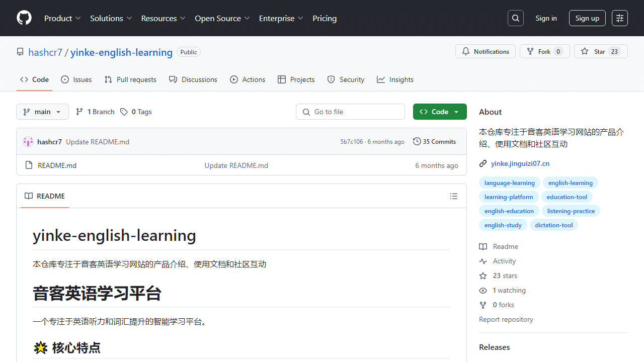
Task: Open the README.md file
Action: [x=57, y=165]
